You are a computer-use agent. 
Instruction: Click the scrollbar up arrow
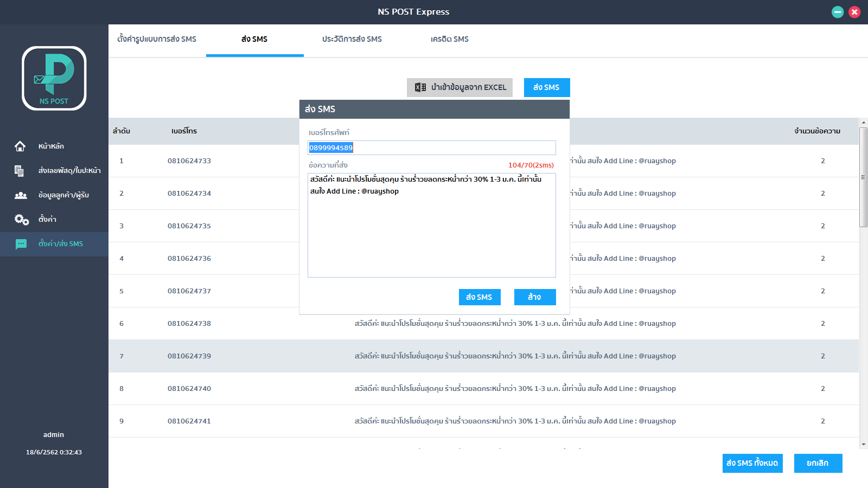click(x=864, y=123)
